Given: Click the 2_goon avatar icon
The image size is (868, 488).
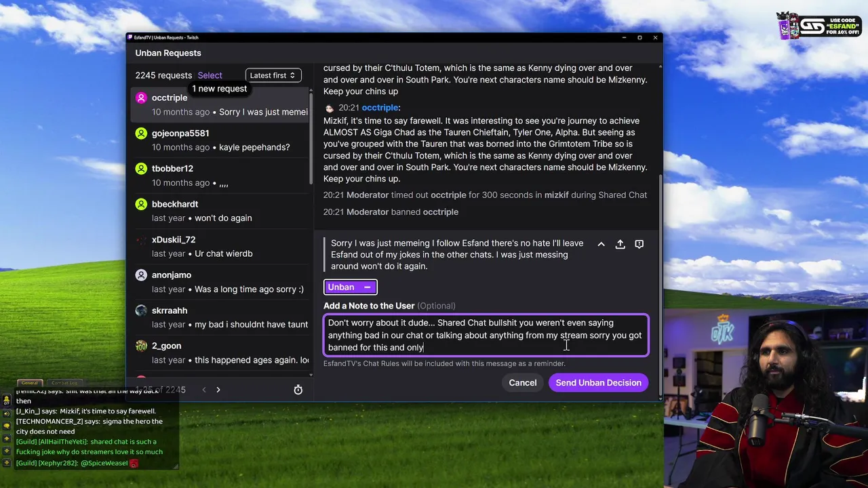Looking at the screenshot, I should (141, 346).
